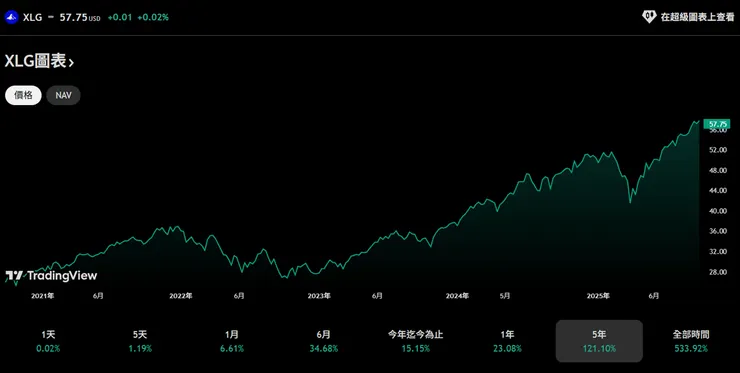Click the 15.15% year-to-date return value
This screenshot has height=373, width=740.
pos(415,349)
